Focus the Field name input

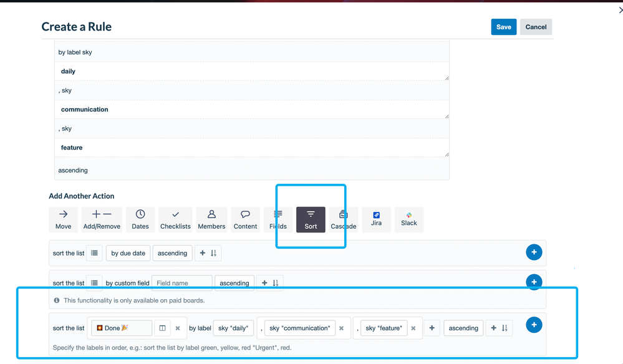[182, 282]
